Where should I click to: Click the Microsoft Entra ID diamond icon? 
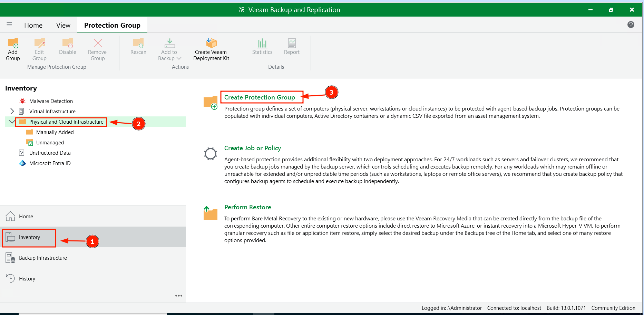(x=22, y=163)
